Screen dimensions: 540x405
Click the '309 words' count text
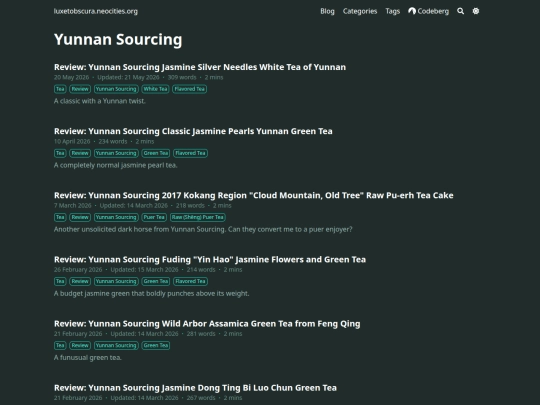182,77
